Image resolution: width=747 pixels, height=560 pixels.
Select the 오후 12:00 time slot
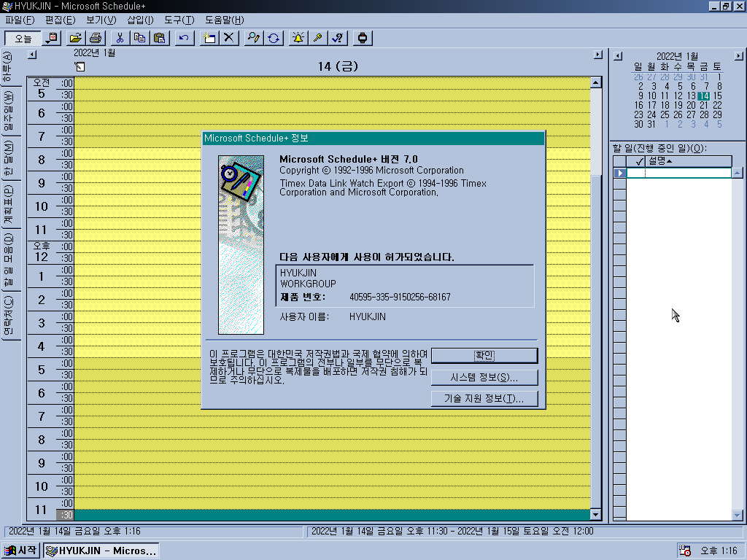pyautogui.click(x=332, y=247)
